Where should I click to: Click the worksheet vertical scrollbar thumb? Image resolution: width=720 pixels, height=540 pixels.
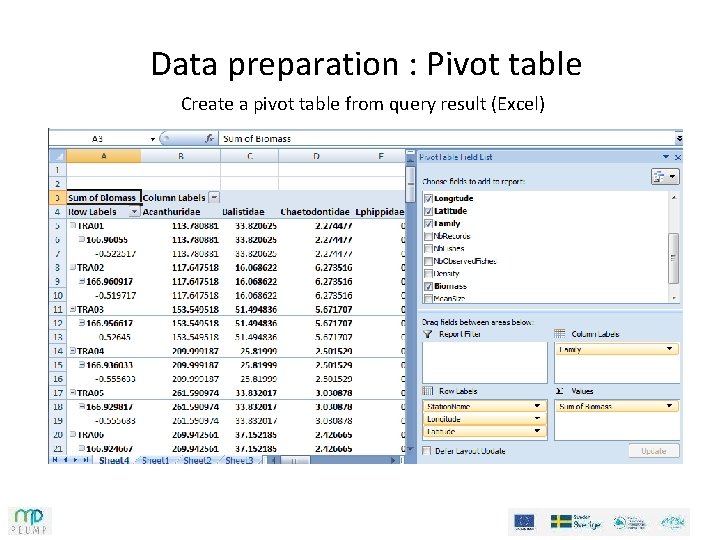pyautogui.click(x=411, y=184)
